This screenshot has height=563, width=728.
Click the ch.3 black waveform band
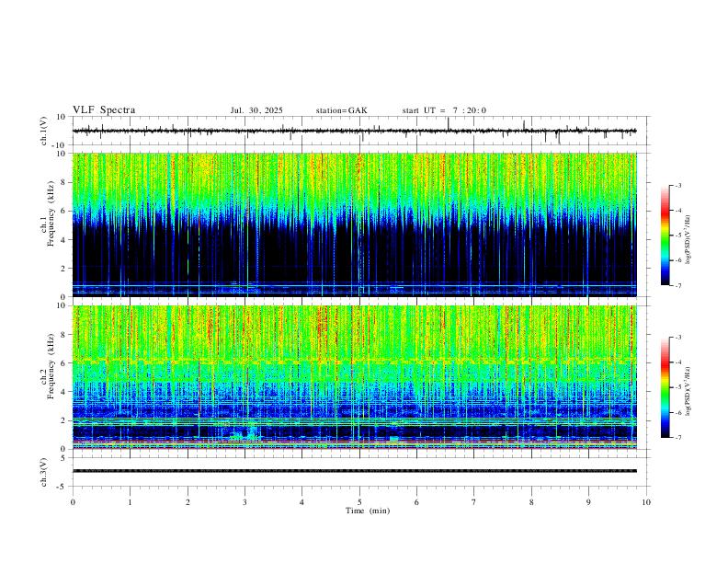[355, 471]
